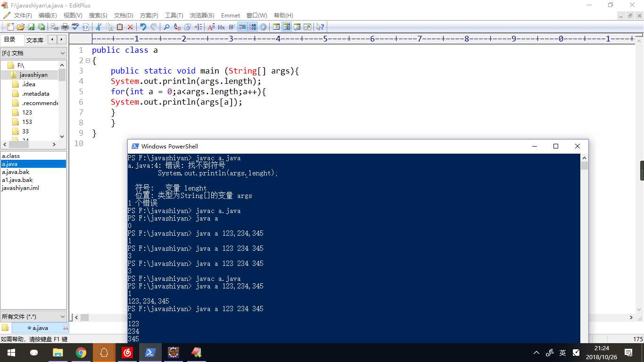Close the a.java document tab
The width and height of the screenshot is (644, 362).
click(66, 328)
